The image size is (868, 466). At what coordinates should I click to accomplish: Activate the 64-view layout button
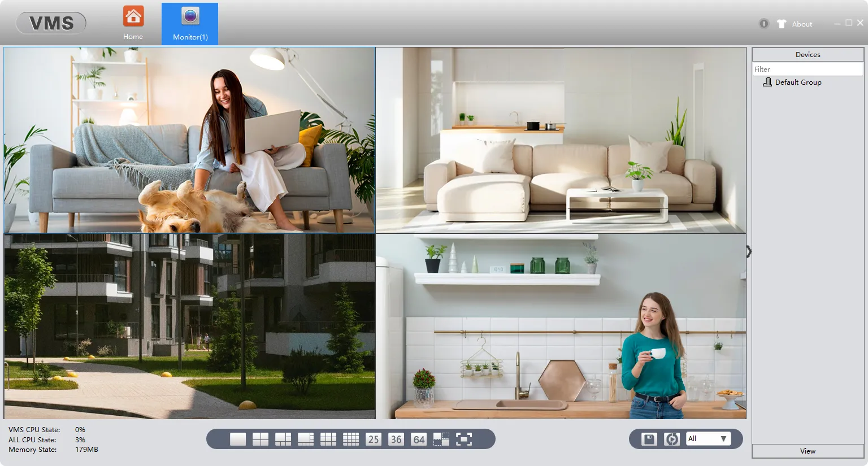[418, 438]
